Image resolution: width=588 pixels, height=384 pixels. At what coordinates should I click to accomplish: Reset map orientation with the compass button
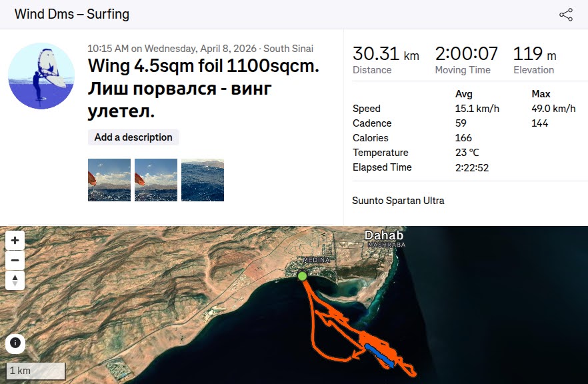pyautogui.click(x=15, y=280)
